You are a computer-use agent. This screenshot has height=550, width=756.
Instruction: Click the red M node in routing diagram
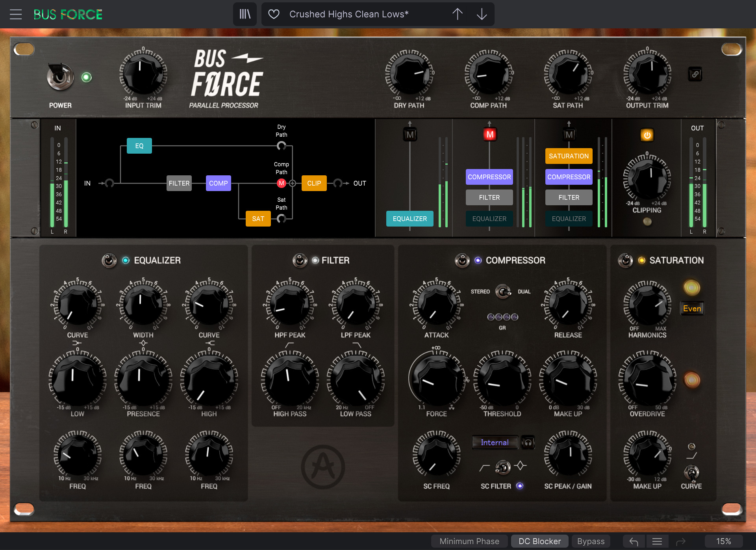[x=281, y=183]
